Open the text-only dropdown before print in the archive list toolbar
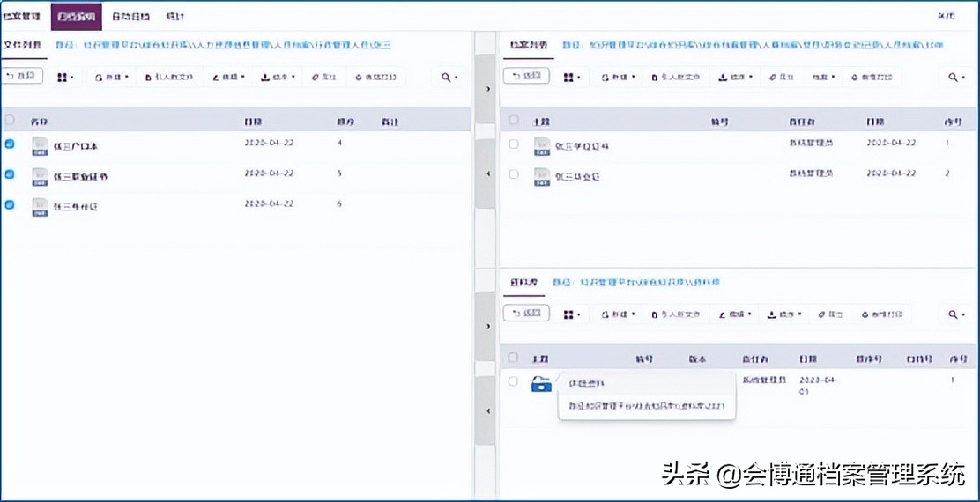This screenshot has width=980, height=502. 824,78
